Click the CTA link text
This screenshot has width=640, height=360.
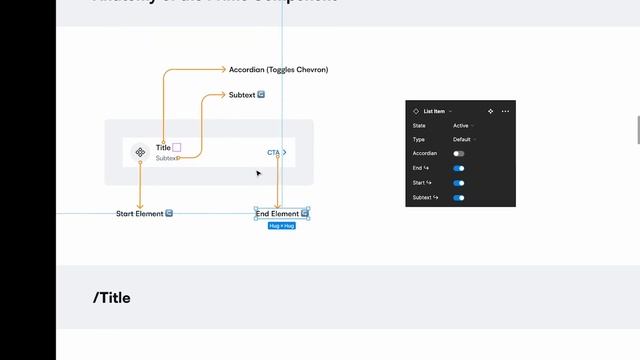click(x=273, y=152)
